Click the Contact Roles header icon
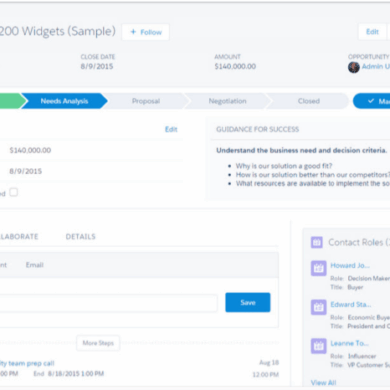 coord(317,242)
